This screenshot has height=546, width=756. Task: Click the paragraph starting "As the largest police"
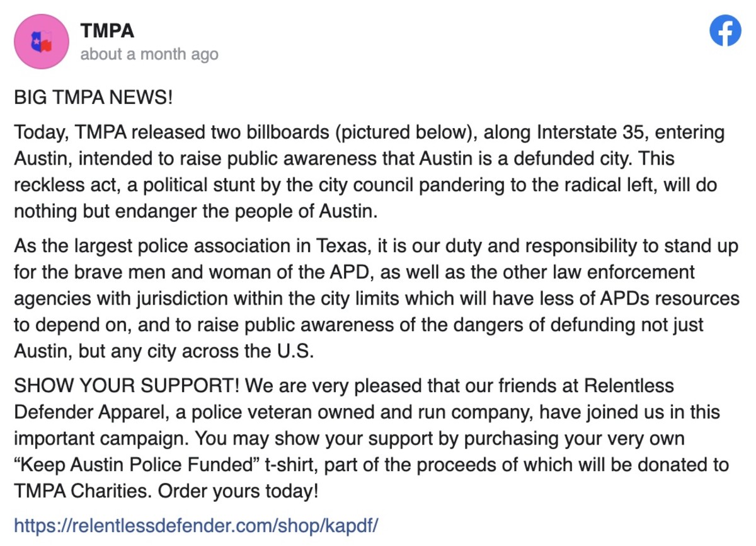click(x=376, y=298)
